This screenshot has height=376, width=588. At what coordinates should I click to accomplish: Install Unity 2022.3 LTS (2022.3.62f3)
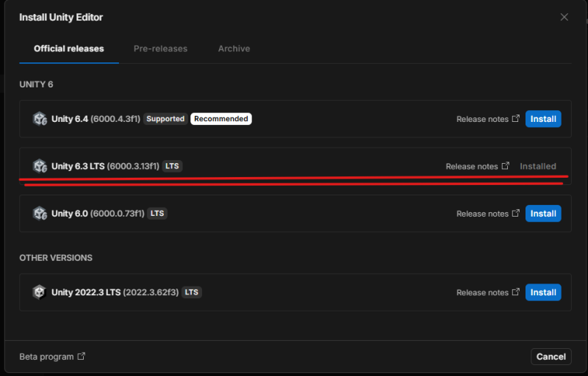pos(543,292)
